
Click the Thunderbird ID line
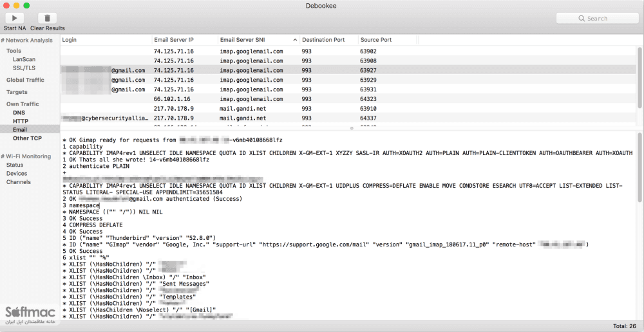click(x=139, y=238)
